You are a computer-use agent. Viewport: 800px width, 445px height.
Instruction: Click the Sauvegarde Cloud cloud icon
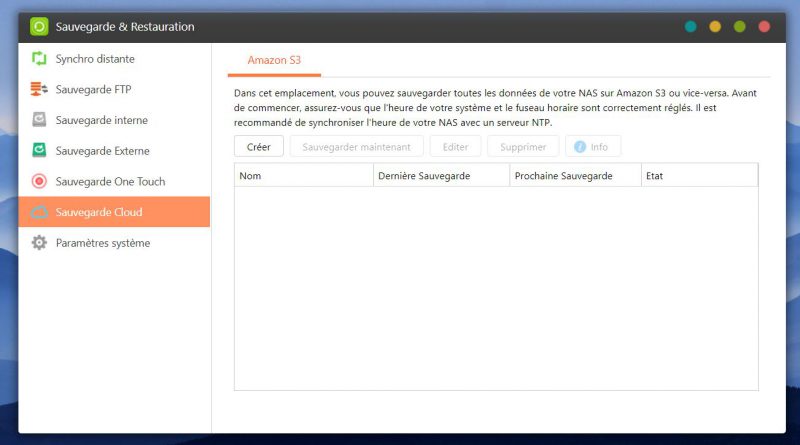click(x=39, y=212)
